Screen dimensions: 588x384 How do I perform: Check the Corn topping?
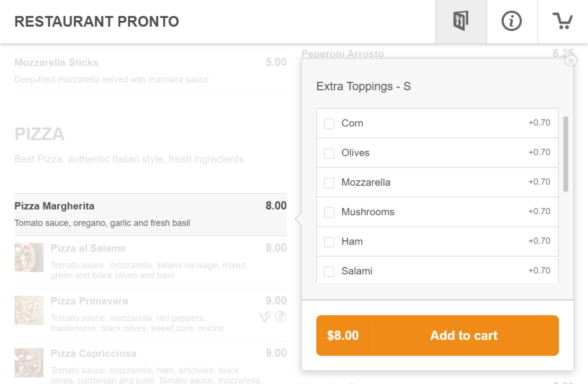point(329,124)
